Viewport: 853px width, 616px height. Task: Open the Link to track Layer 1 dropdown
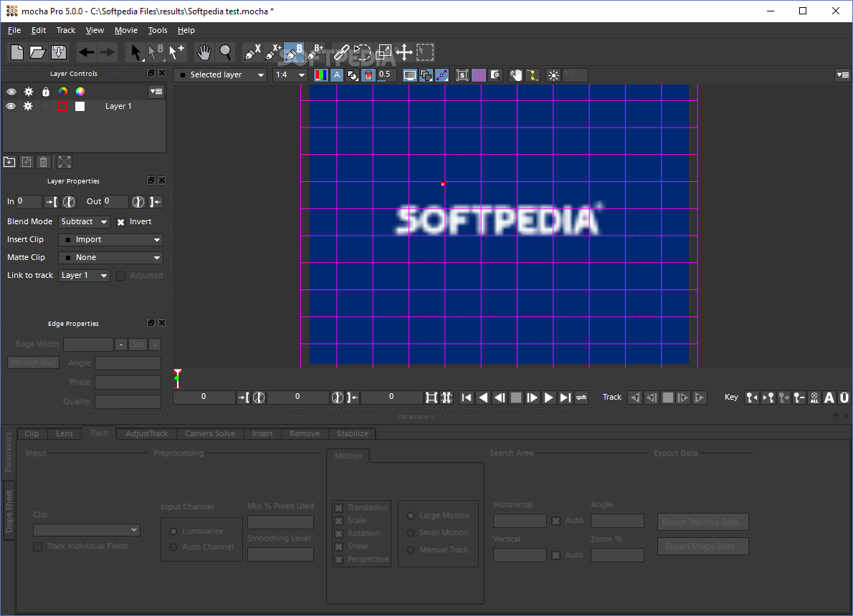click(85, 276)
